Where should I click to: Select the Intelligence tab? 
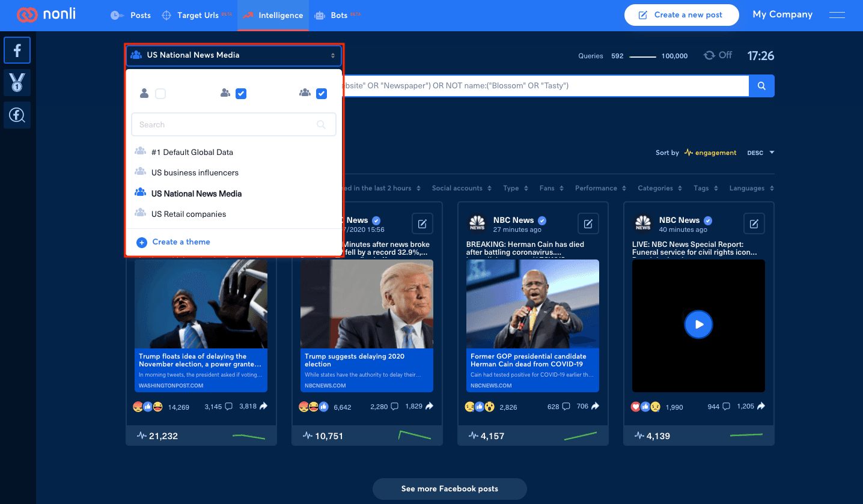point(273,16)
